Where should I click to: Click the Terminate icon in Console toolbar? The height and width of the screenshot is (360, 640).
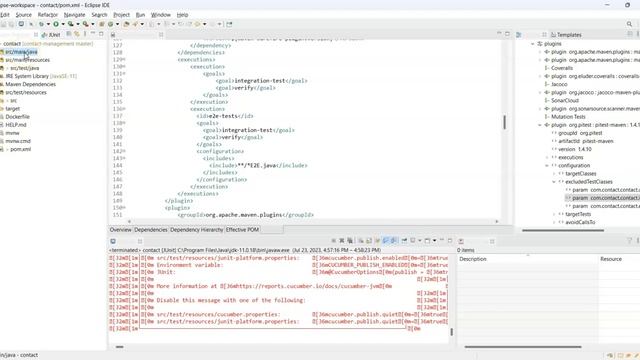(333, 241)
